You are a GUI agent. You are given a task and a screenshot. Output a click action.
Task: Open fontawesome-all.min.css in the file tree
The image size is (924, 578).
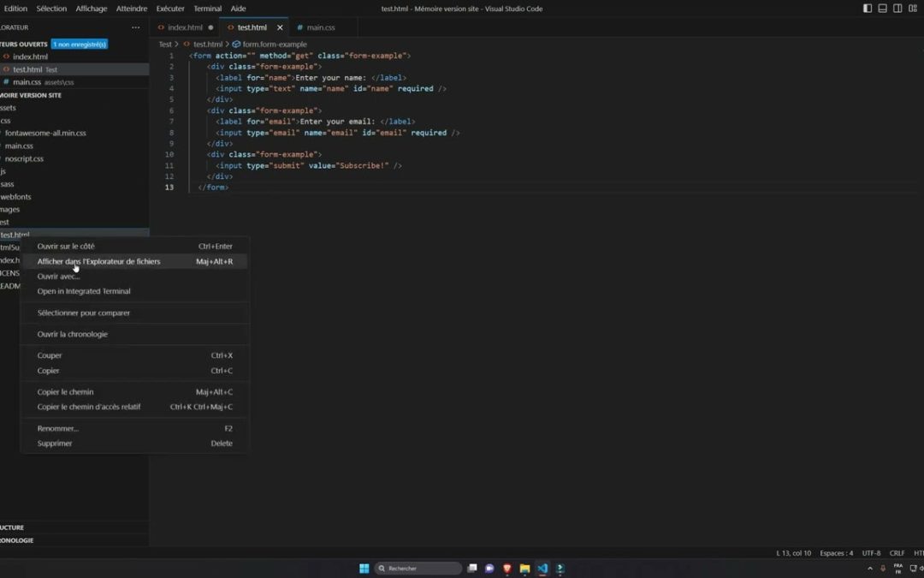(x=74, y=133)
